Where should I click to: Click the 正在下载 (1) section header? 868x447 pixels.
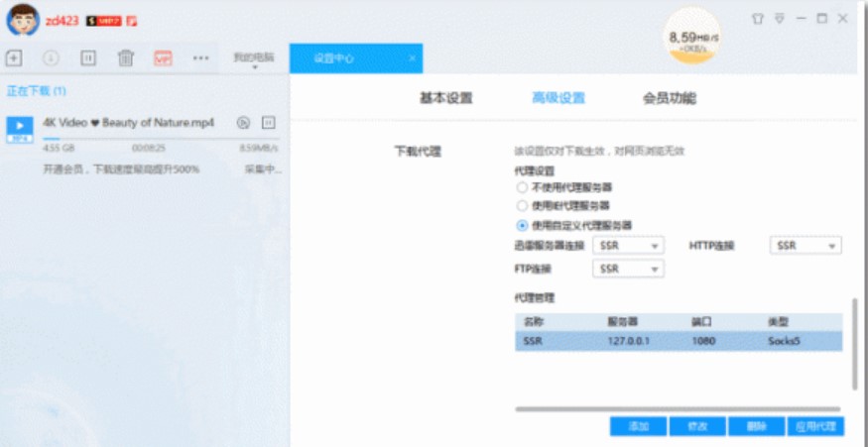click(x=37, y=91)
